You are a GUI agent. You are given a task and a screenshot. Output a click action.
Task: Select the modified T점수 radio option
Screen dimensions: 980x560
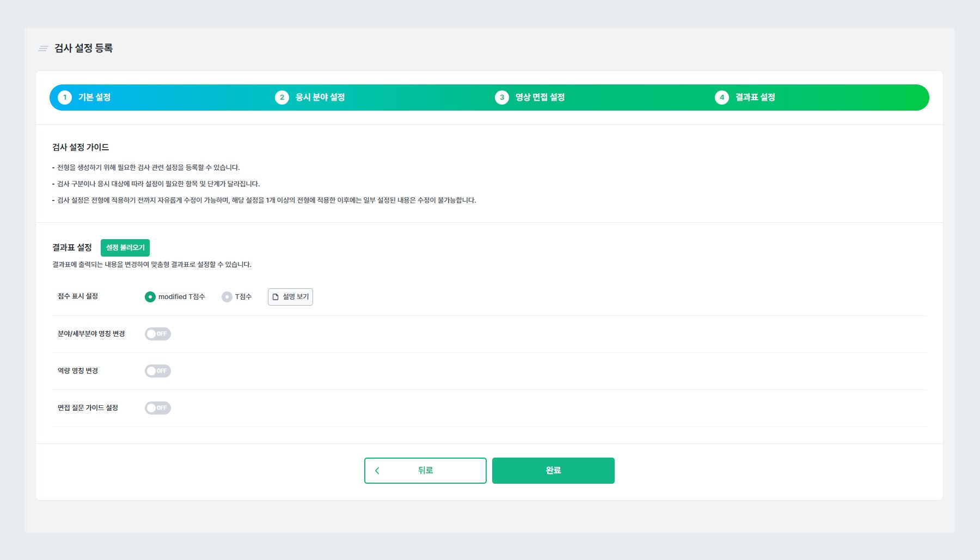(x=150, y=297)
